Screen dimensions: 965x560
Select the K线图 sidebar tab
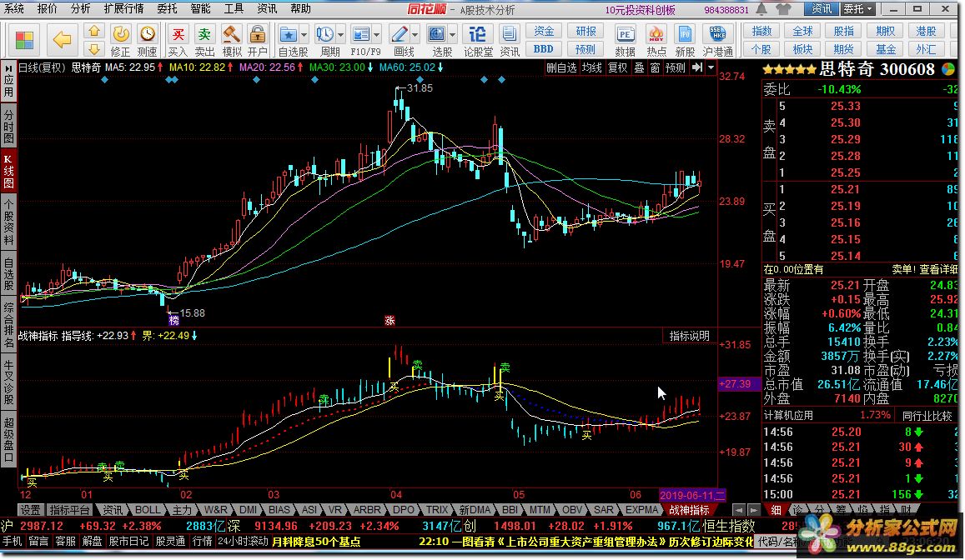point(8,172)
